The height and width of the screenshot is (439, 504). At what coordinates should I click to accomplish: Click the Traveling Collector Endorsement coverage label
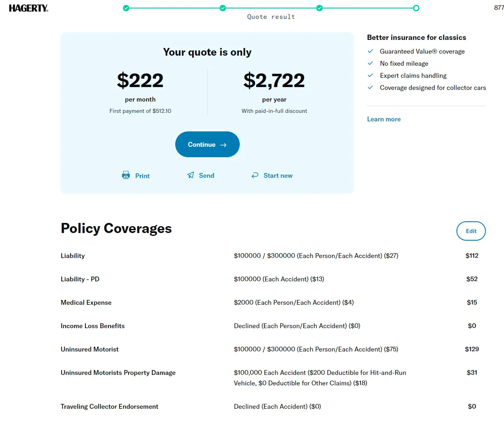(110, 407)
